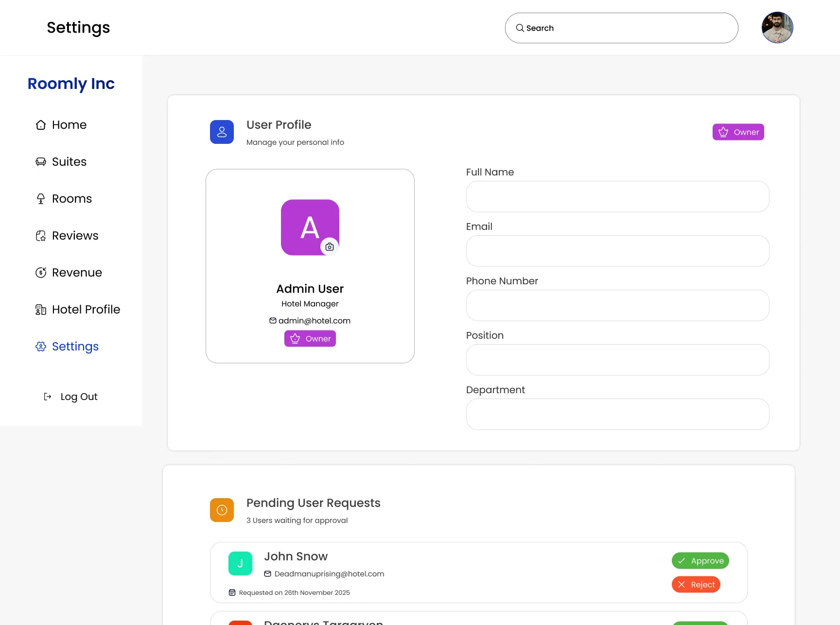This screenshot has width=840, height=625.
Task: Focus the Search field
Action: [622, 28]
